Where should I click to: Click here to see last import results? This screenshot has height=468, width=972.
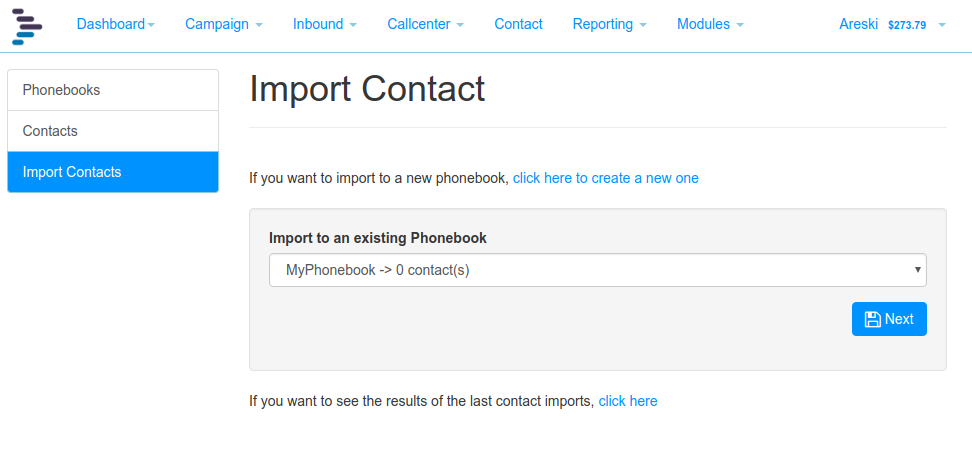628,401
